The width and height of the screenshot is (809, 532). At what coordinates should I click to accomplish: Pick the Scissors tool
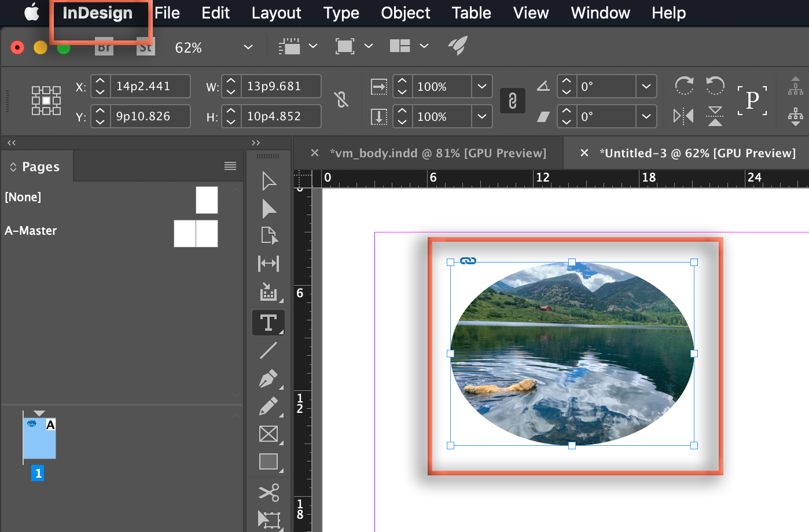[x=268, y=492]
